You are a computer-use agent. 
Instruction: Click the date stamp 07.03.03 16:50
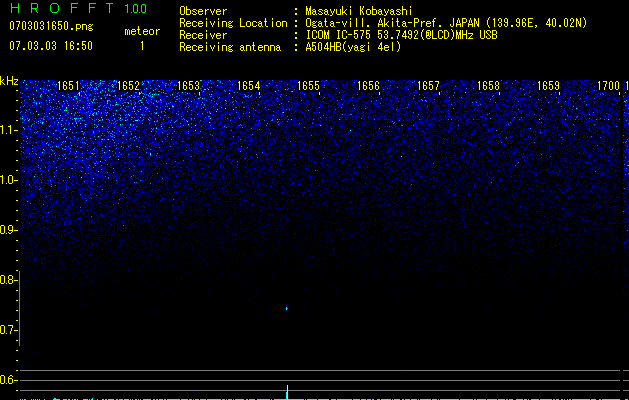(x=51, y=46)
